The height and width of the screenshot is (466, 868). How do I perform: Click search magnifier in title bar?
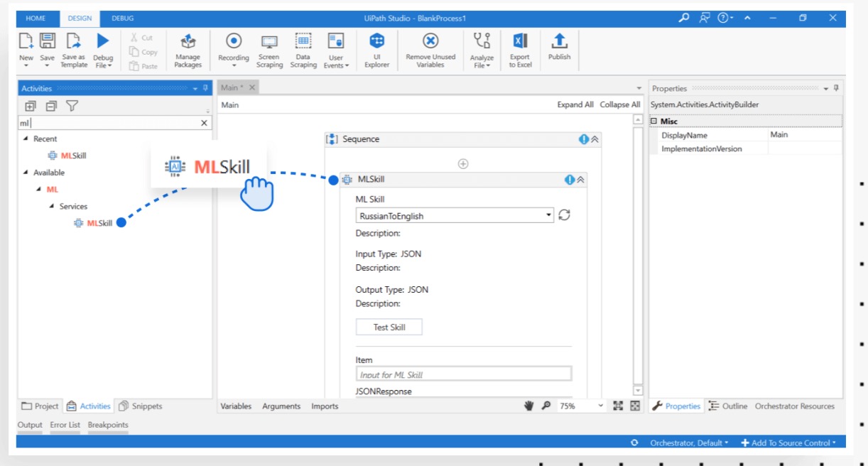(x=684, y=18)
